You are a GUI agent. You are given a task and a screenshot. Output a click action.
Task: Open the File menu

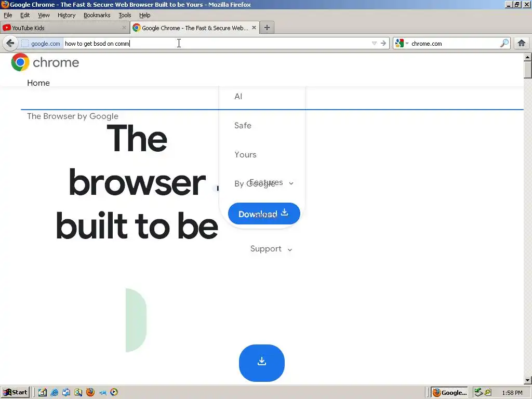click(8, 15)
